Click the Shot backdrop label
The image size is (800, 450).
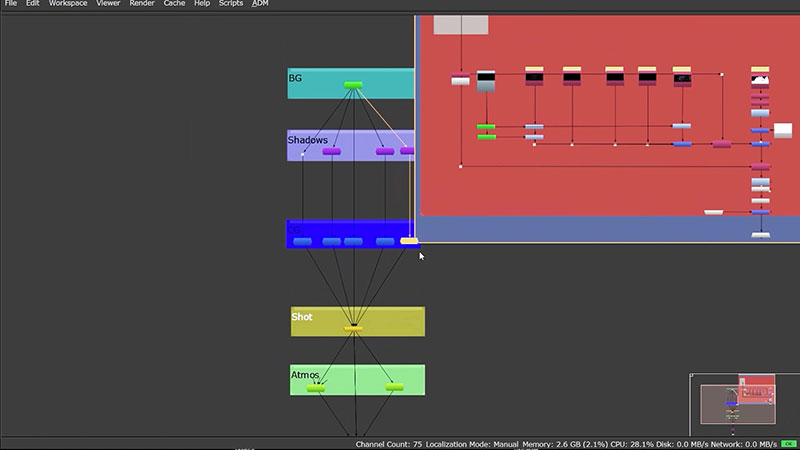[301, 317]
